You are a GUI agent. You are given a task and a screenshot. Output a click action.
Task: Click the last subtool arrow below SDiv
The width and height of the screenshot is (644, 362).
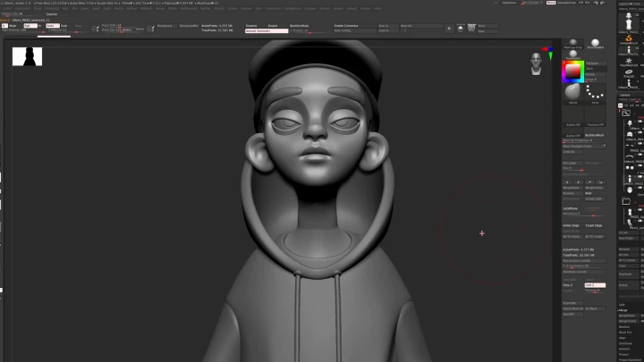601,182
